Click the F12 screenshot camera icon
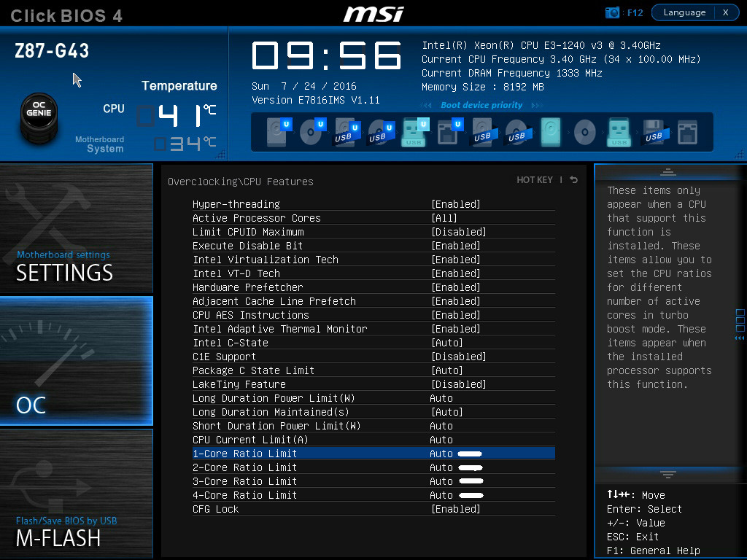The image size is (747, 560). tap(612, 12)
